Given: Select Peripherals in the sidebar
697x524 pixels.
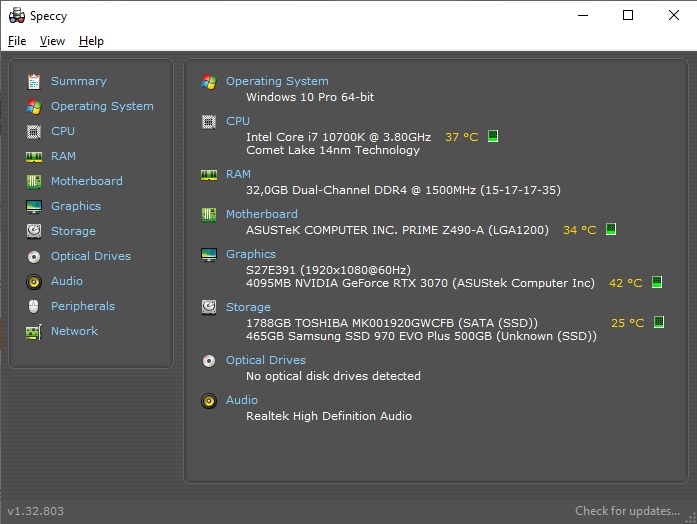Looking at the screenshot, I should [x=83, y=306].
